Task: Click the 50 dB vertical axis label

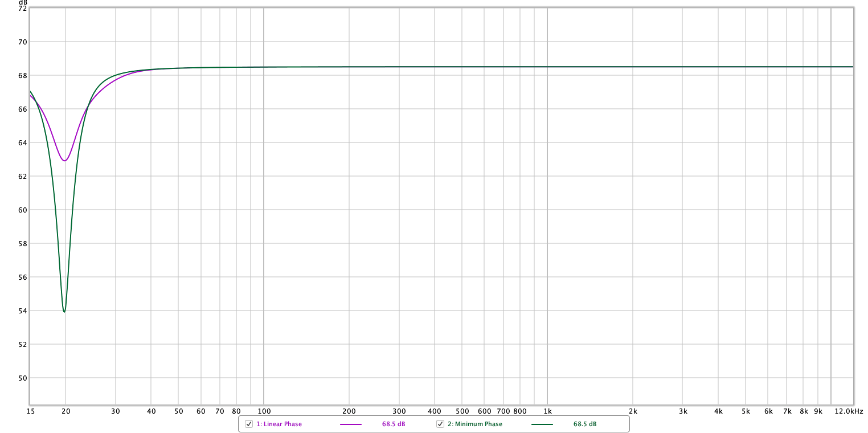Action: [x=23, y=378]
